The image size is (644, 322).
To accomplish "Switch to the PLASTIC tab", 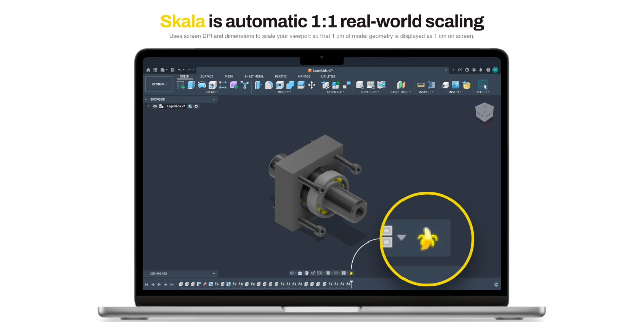I will tap(281, 76).
